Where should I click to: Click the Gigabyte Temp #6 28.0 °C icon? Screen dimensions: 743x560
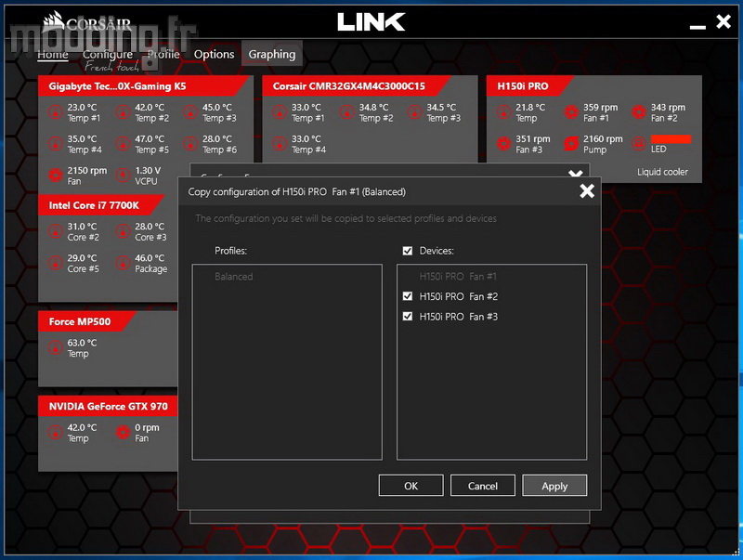(190, 144)
